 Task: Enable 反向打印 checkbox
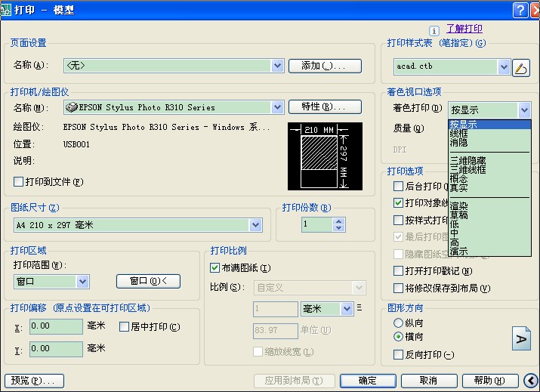point(398,354)
